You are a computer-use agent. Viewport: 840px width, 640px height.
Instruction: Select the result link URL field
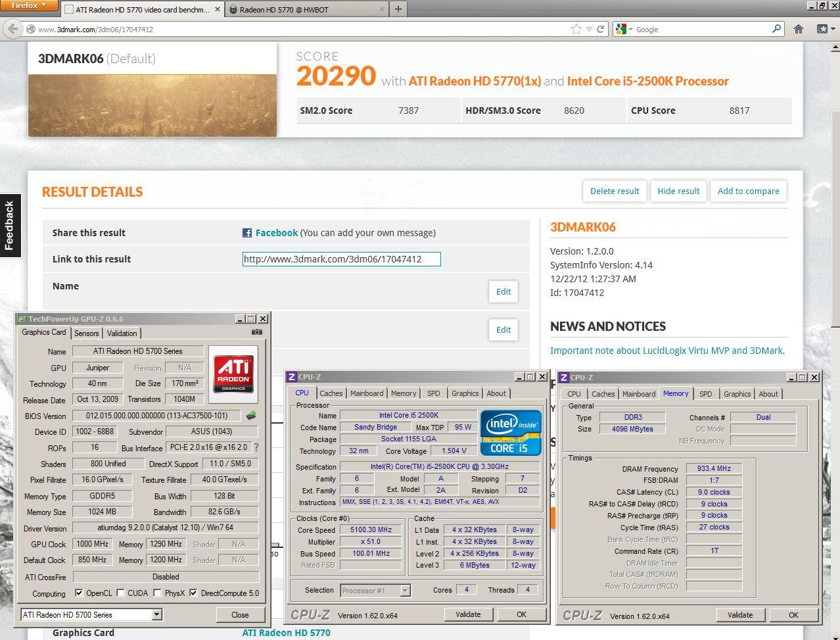click(341, 259)
